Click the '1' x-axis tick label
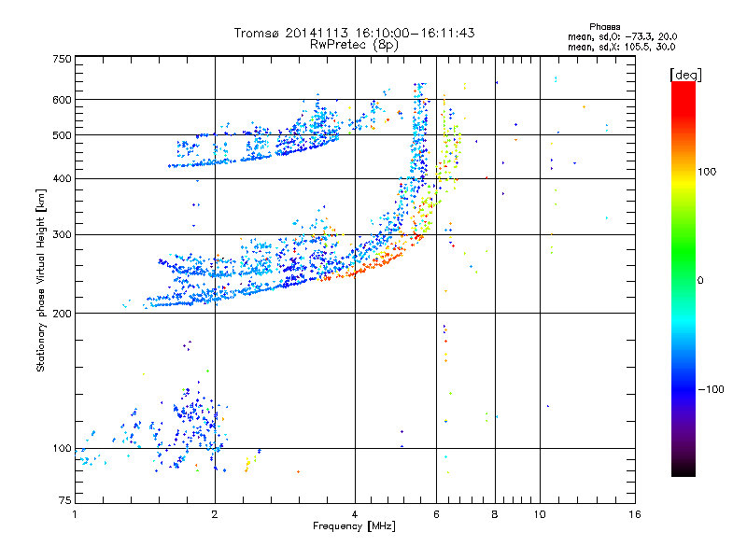The width and height of the screenshot is (747, 560). 75,514
